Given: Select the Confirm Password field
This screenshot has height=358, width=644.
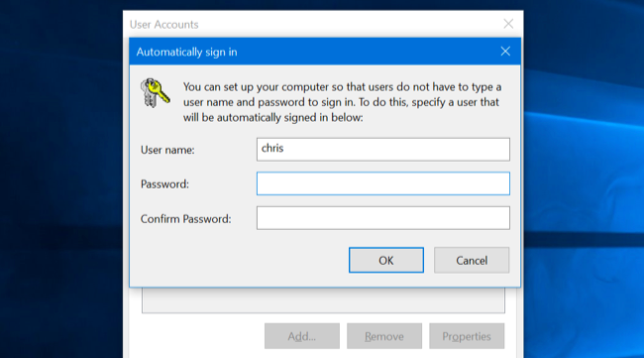Looking at the screenshot, I should coord(383,218).
